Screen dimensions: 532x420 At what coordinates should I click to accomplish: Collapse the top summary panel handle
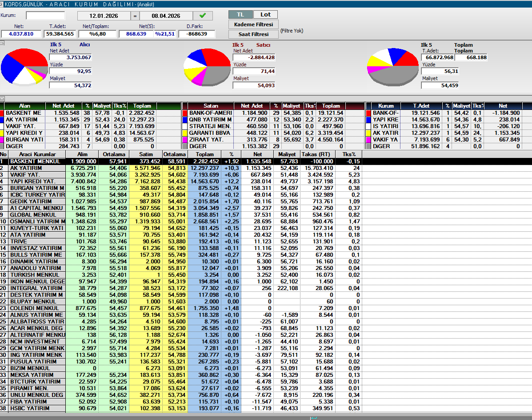2,43
